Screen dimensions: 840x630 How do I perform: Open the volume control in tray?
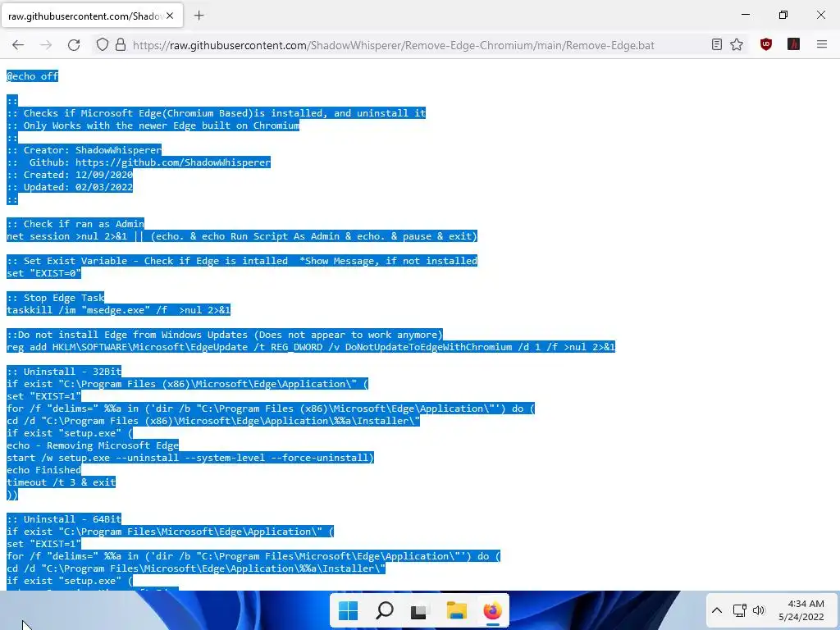(x=759, y=610)
